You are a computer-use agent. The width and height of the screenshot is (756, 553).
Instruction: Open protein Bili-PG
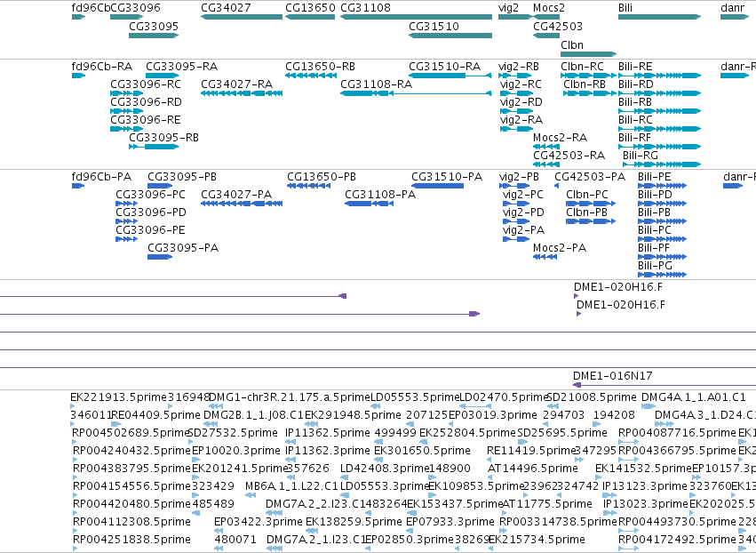[655, 266]
